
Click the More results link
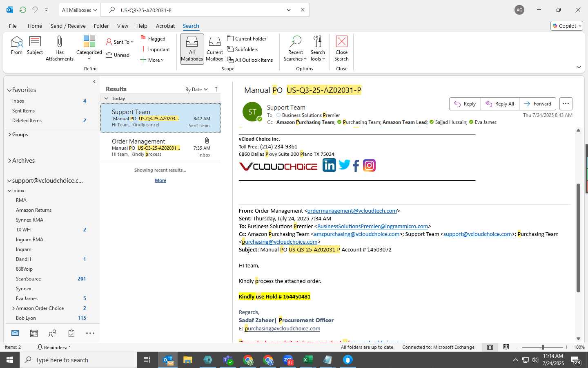160,180
